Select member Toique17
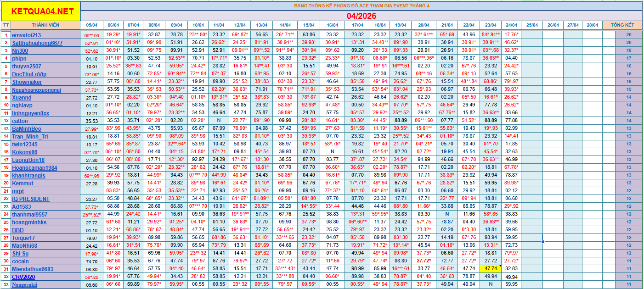644x289 pixels. tap(23, 238)
